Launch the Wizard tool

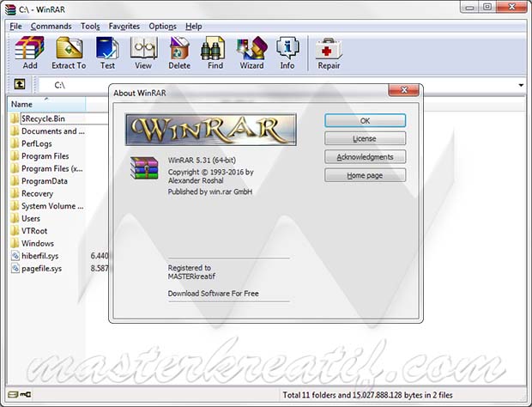point(251,52)
